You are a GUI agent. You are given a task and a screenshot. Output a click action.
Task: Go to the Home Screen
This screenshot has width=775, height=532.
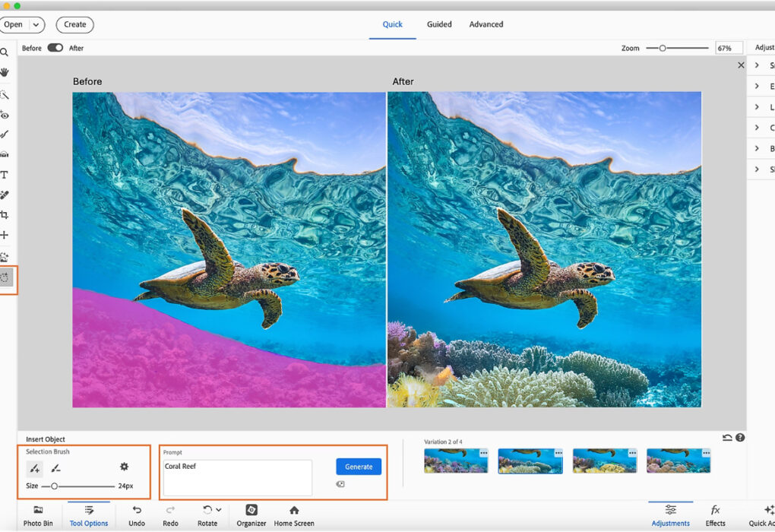point(294,516)
